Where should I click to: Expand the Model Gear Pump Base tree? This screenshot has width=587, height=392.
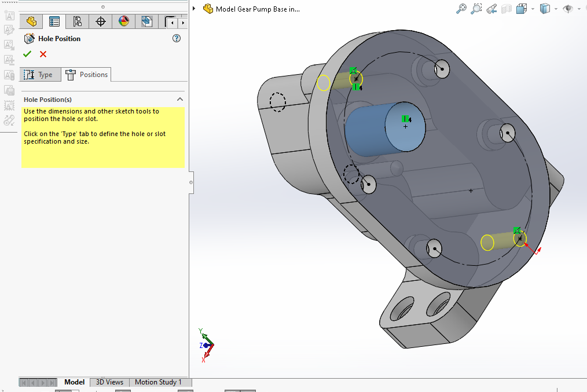(x=194, y=9)
